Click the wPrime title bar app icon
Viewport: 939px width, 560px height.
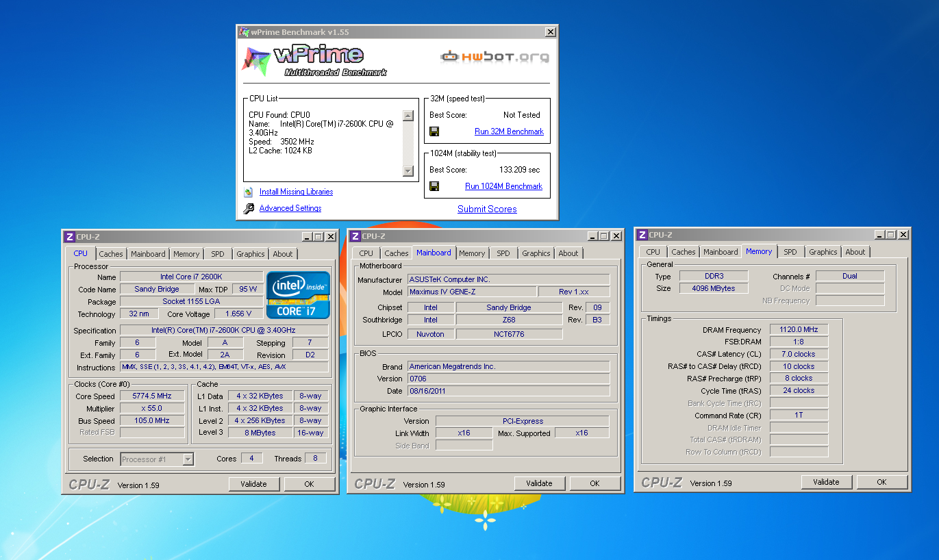point(244,32)
